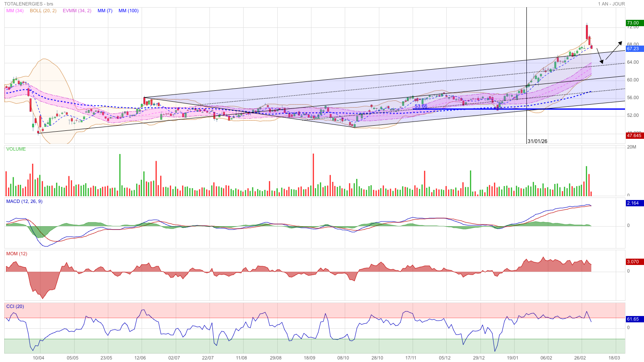Select the VOLUME panel title
This screenshot has height=362, width=644.
[x=16, y=149]
